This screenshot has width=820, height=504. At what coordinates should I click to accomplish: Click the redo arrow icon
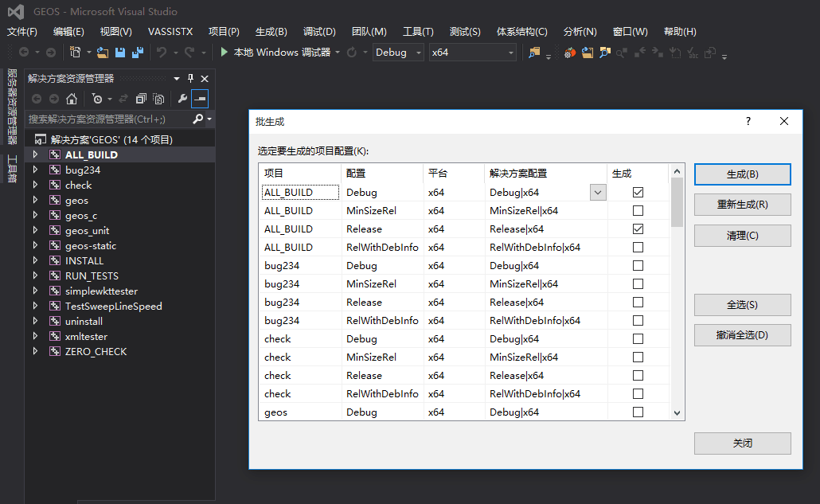pyautogui.click(x=189, y=53)
